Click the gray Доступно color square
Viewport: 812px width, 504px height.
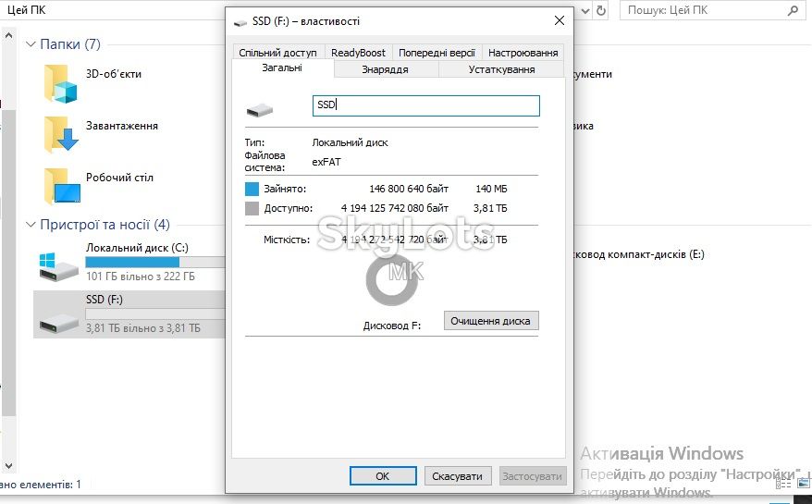(252, 208)
